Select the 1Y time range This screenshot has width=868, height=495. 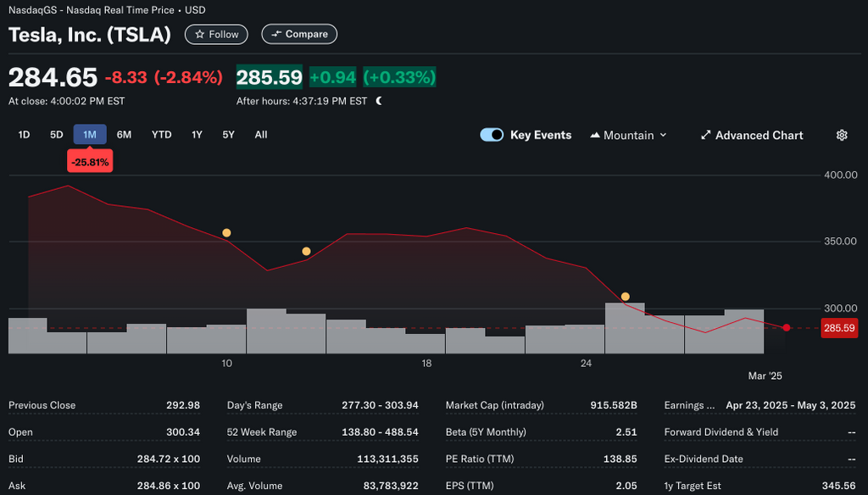[197, 135]
